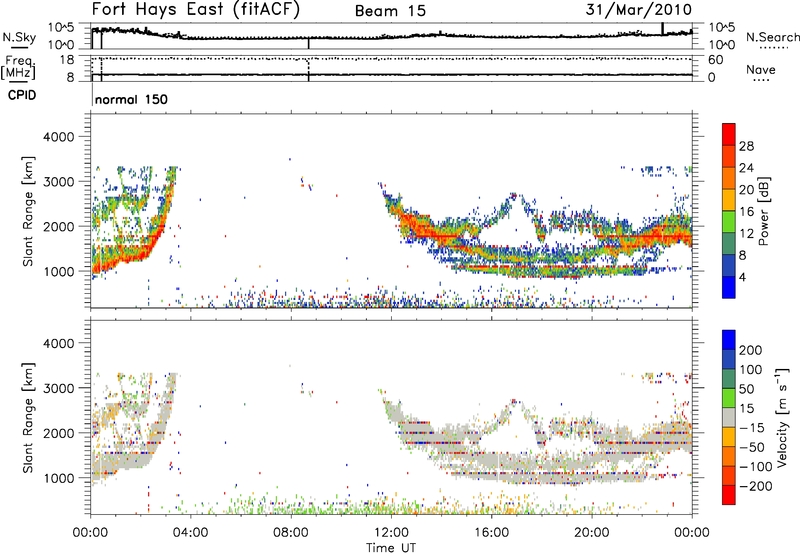Screen dimensions: 800x554
Task: Pick the bottom blue segment of power colorbar
Action: coord(729,288)
